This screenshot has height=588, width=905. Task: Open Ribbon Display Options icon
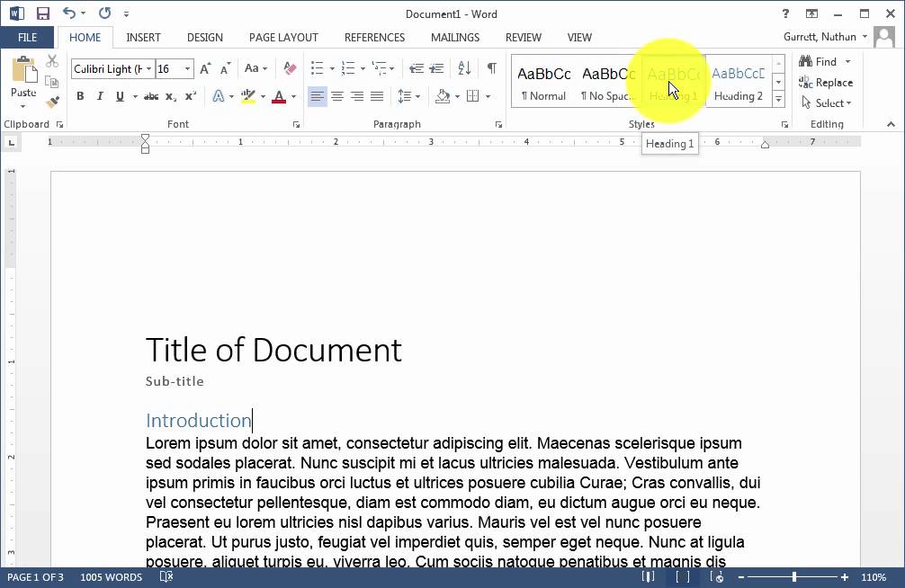[x=811, y=13]
